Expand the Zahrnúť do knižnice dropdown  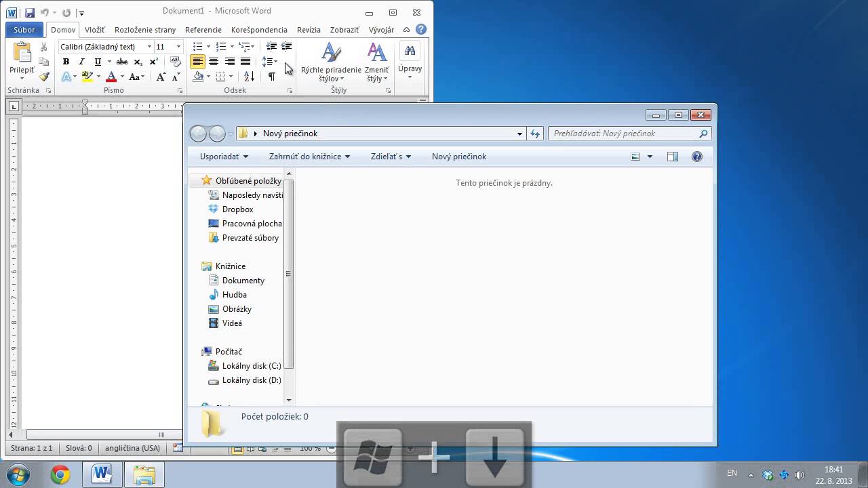click(309, 157)
